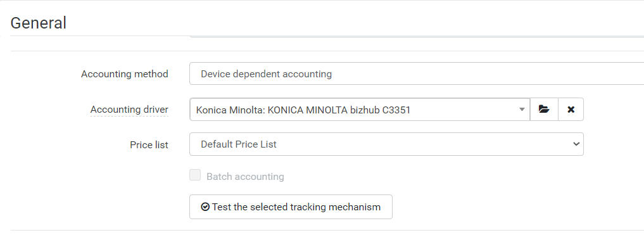The height and width of the screenshot is (235, 644).
Task: Select the Default Price List dropdown text
Action: pyautogui.click(x=239, y=144)
